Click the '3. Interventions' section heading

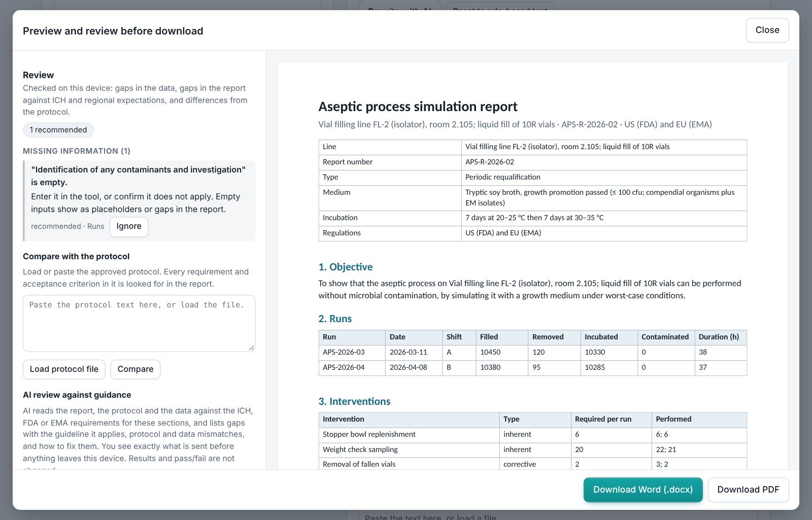coord(354,401)
